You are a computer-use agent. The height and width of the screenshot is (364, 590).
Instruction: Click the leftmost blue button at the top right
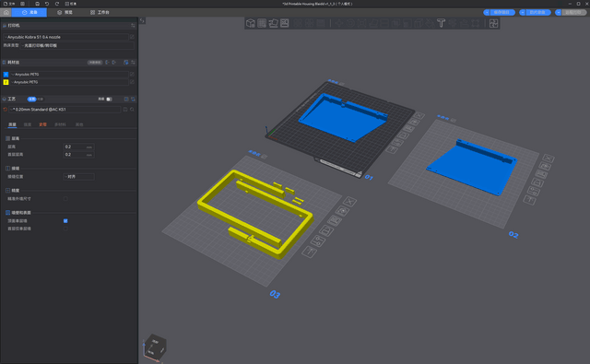pyautogui.click(x=502, y=12)
